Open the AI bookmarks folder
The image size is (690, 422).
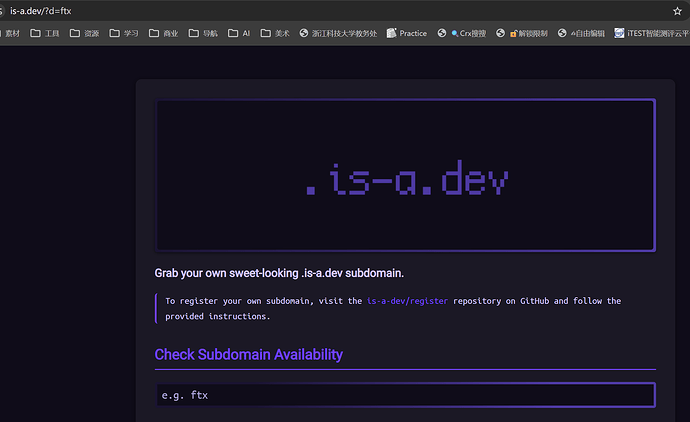click(239, 33)
